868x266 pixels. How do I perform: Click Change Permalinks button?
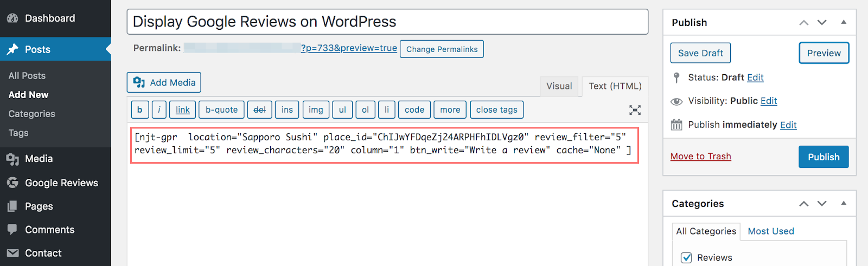(x=442, y=49)
